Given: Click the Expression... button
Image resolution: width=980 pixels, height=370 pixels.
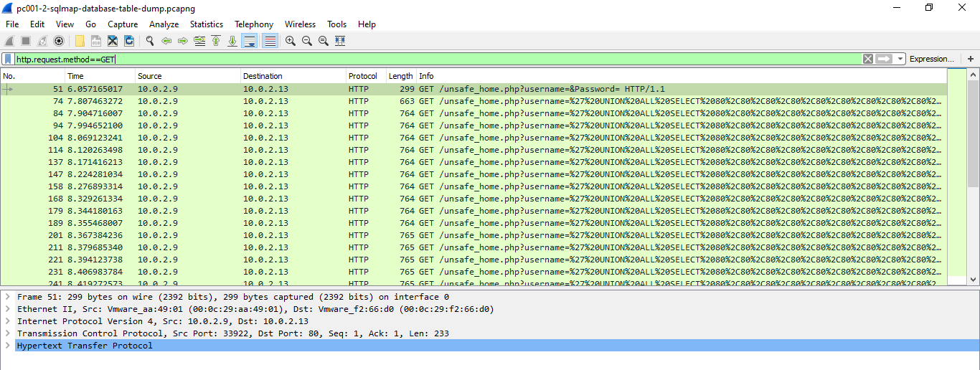Looking at the screenshot, I should 932,59.
